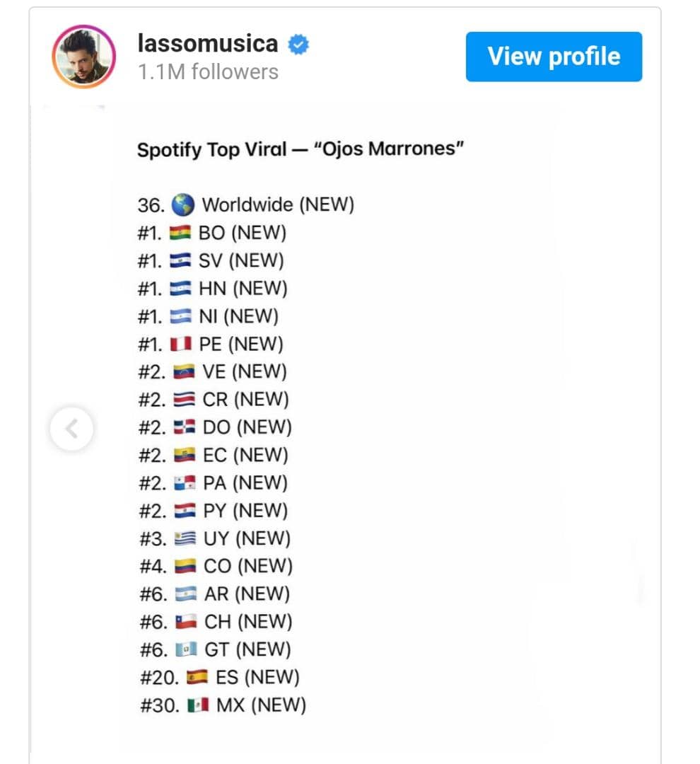Click the 1.1M followers text
Screen dimensions: 700x764
[208, 71]
